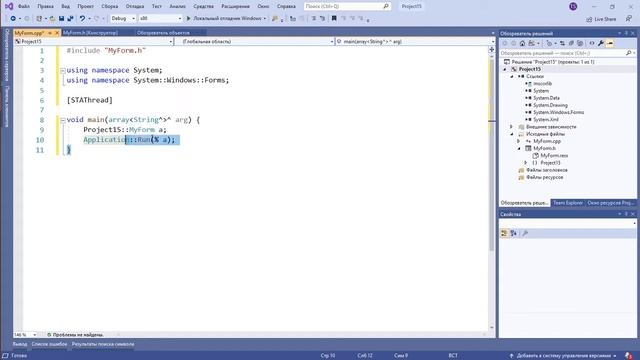Viewport: 640px width, 360px height.
Task: Switch to the MyForm.h designer tab
Action: pos(90,33)
